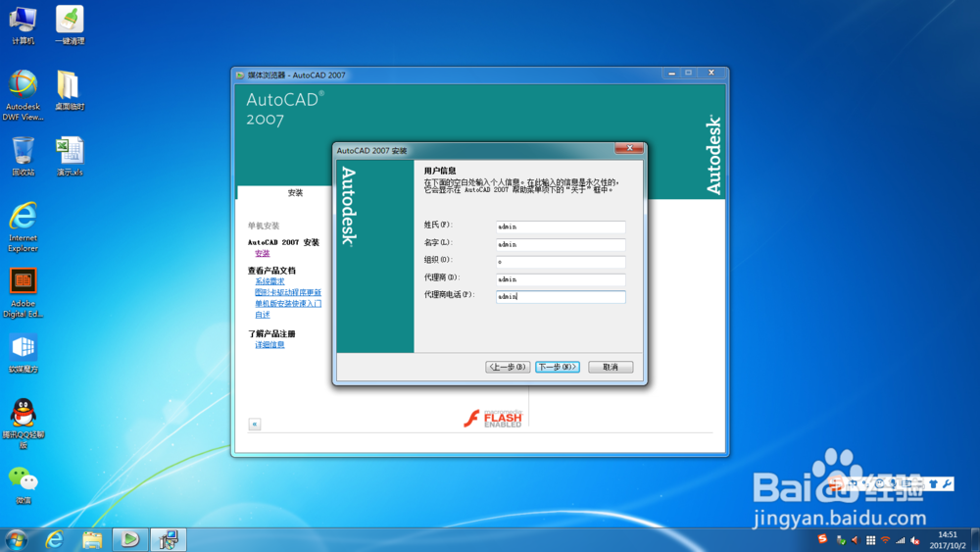Open the 计算机 desktop icon

[24, 25]
